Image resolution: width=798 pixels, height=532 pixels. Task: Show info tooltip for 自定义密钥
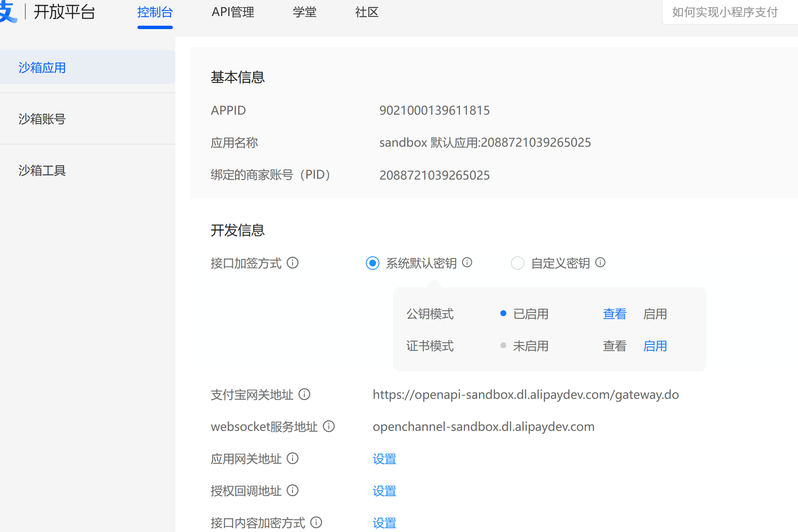click(600, 263)
